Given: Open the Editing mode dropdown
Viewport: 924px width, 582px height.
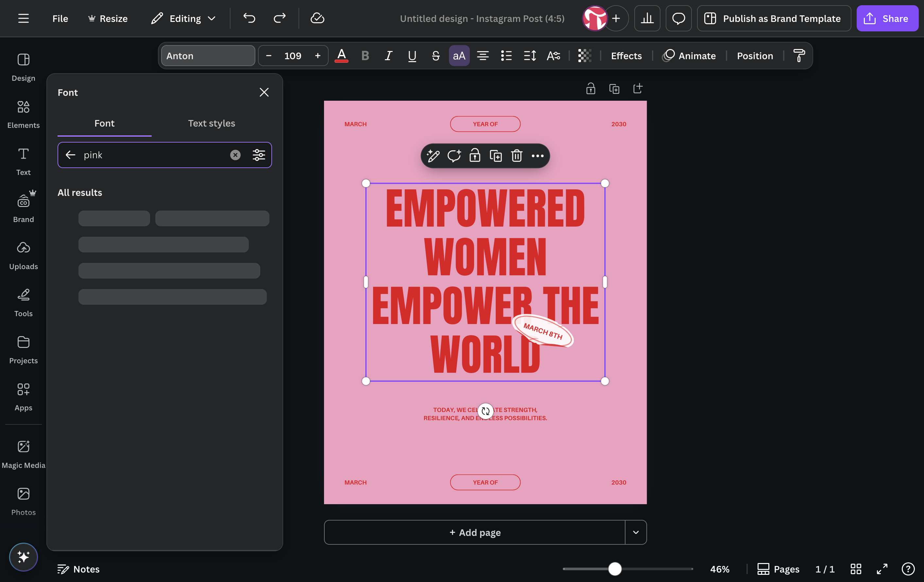Looking at the screenshot, I should (183, 18).
